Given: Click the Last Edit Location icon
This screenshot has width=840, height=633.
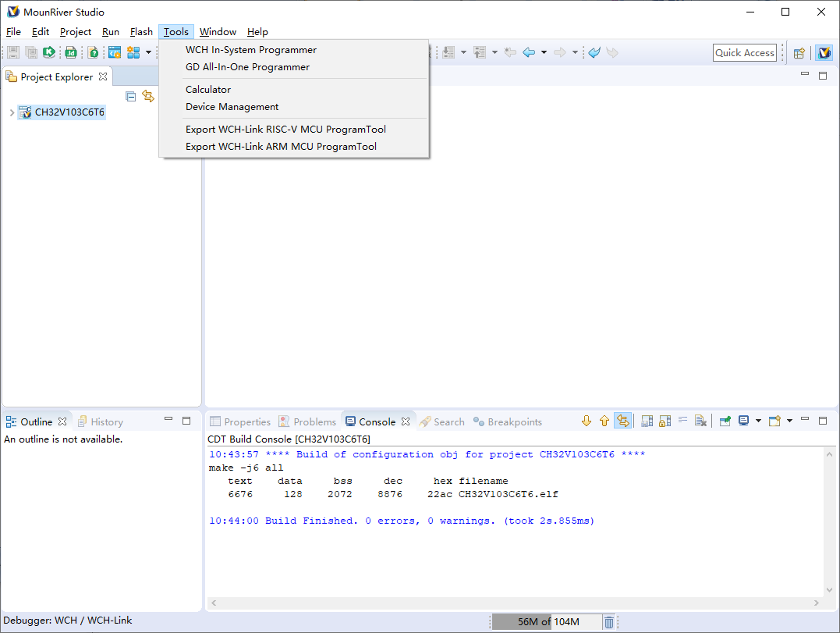Looking at the screenshot, I should tap(511, 52).
